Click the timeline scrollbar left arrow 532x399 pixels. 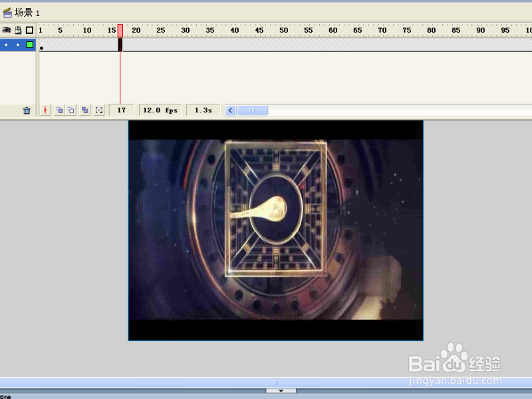pyautogui.click(x=230, y=110)
